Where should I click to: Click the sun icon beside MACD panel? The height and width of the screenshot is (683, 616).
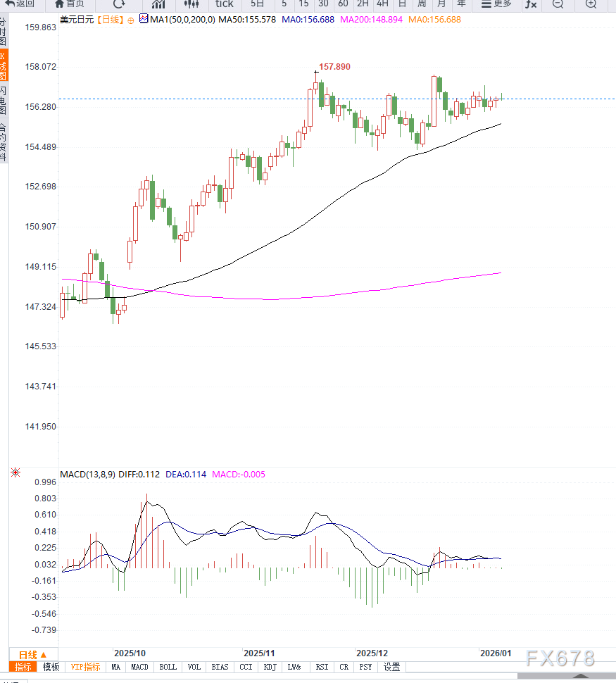[15, 472]
